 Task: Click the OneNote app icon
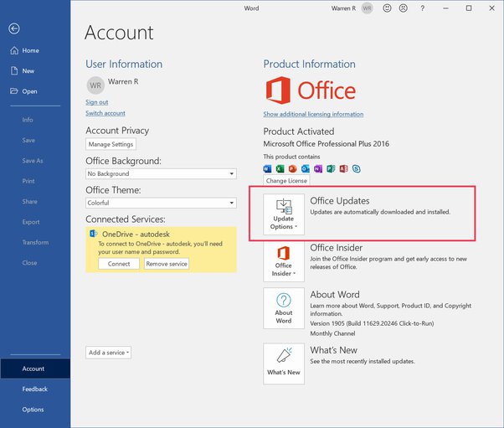318,168
